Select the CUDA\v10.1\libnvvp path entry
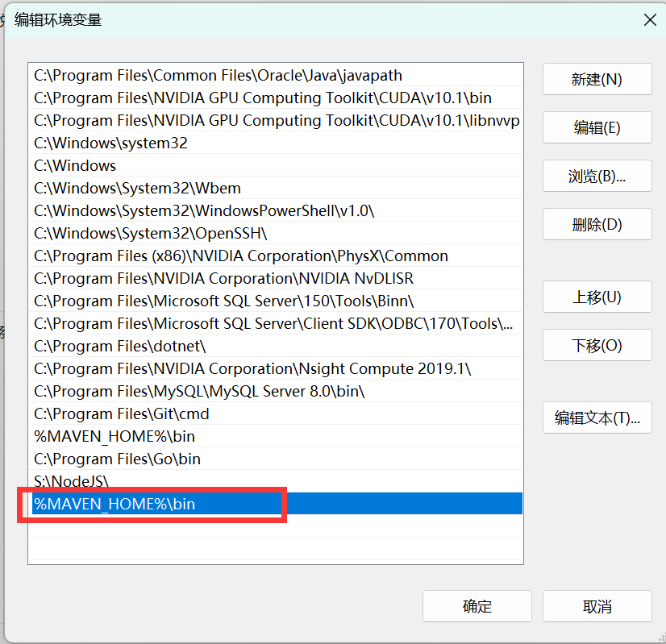This screenshot has height=644, width=666. [276, 120]
